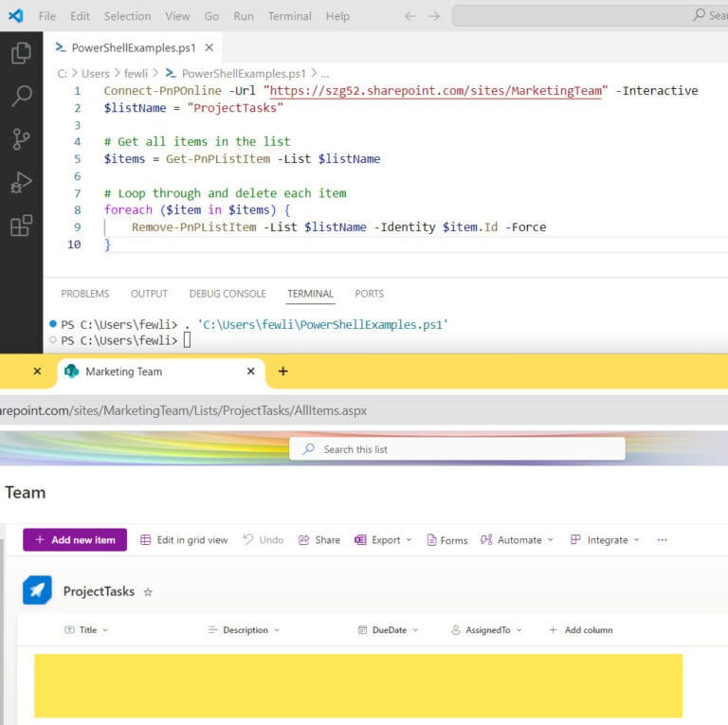Switch to the OUTPUT panel tab
This screenshot has width=728, height=725.
(x=149, y=294)
